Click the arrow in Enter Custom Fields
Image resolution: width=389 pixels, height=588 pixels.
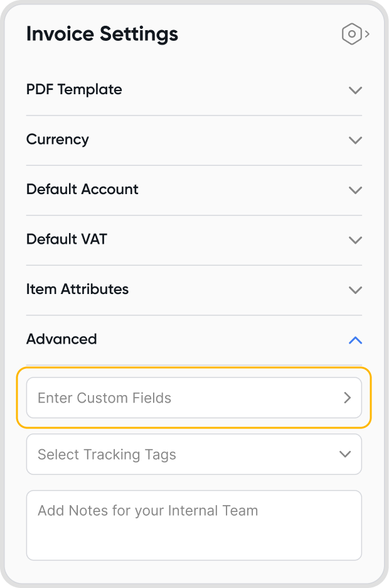pos(347,398)
